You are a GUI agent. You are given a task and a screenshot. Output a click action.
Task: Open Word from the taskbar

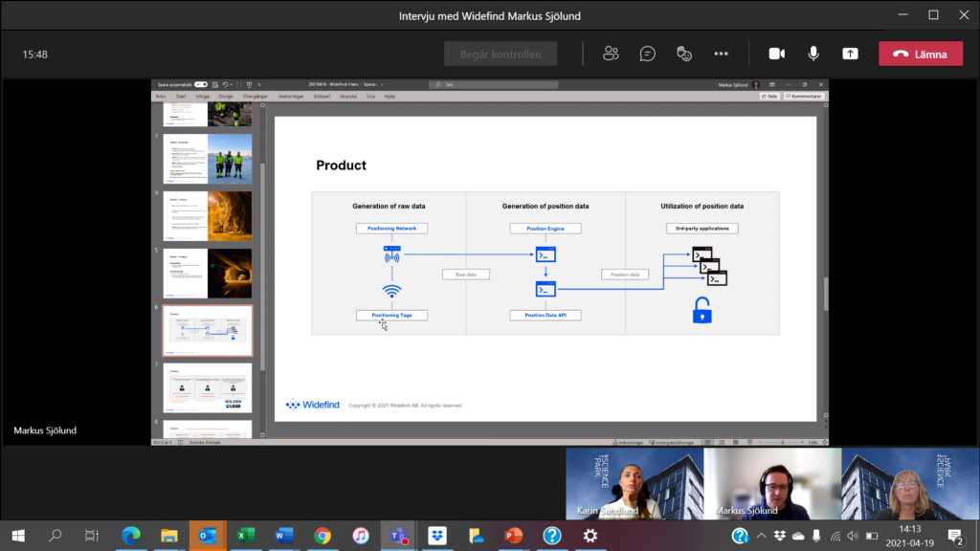click(283, 536)
